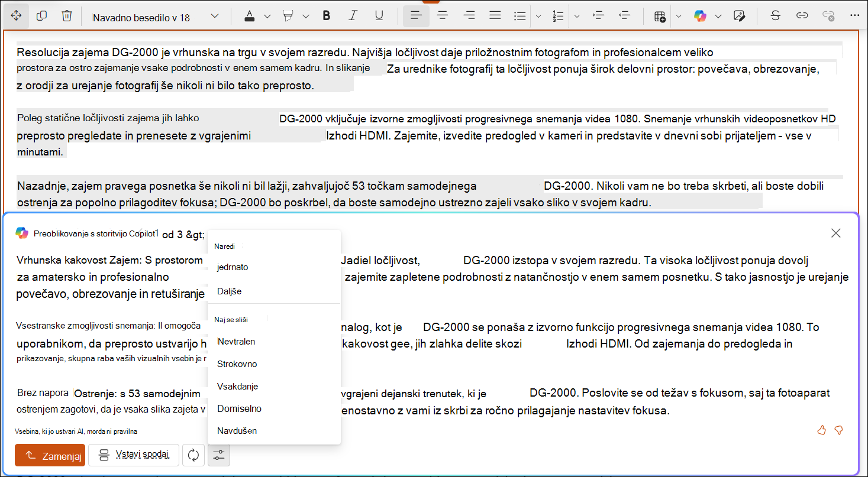Image resolution: width=868 pixels, height=477 pixels.
Task: Align text to the left
Action: [416, 16]
